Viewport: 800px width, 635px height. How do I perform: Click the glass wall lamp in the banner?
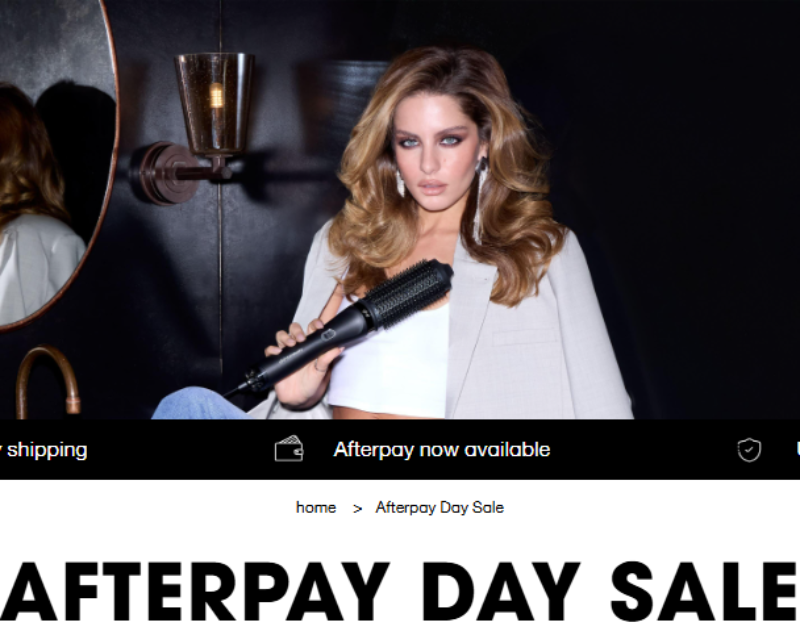[214, 104]
